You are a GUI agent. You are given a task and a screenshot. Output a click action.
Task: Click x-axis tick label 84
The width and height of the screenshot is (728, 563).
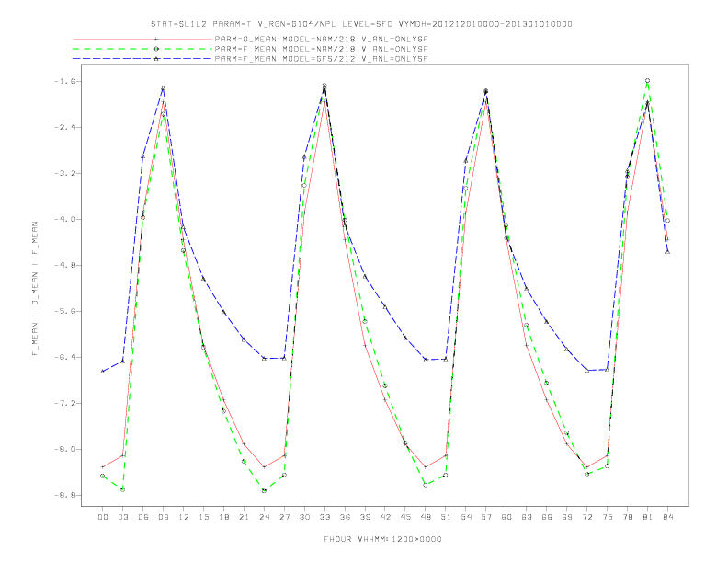click(667, 517)
